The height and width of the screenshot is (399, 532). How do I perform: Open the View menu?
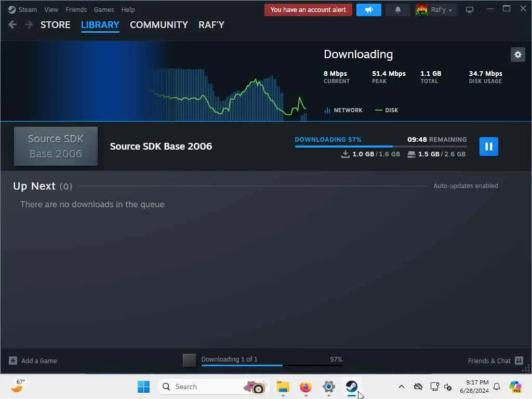[x=51, y=9]
